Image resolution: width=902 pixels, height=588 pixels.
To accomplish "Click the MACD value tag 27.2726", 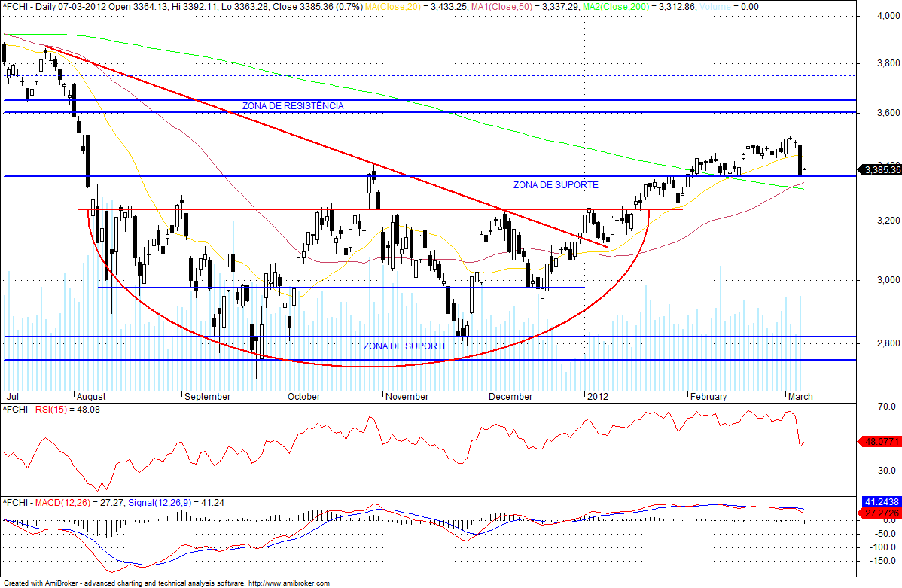I will [x=879, y=513].
